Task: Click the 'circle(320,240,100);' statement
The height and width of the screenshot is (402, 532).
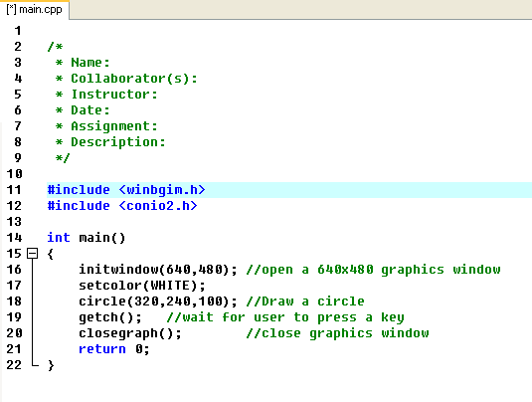Action: 158,301
